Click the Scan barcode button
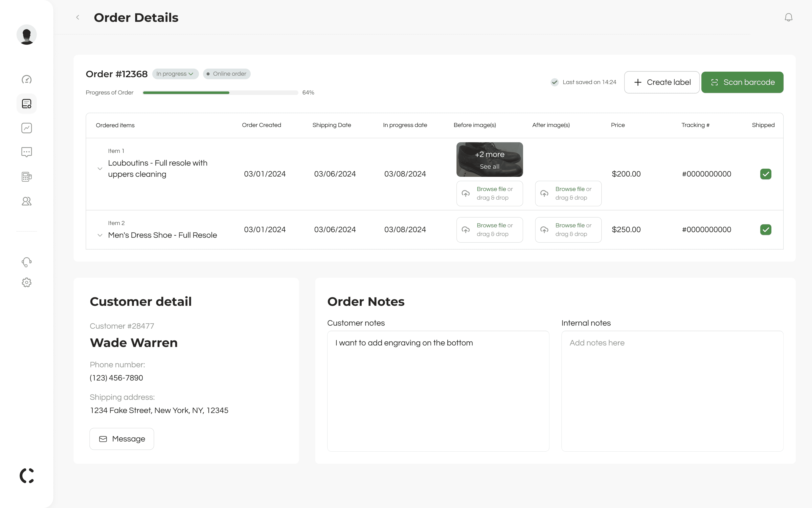This screenshot has width=812, height=508. (x=742, y=82)
